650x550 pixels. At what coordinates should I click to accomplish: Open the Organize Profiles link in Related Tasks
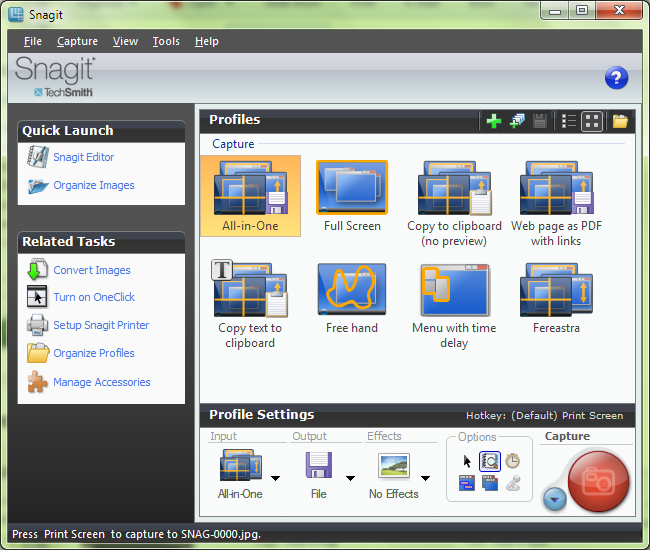pos(94,353)
